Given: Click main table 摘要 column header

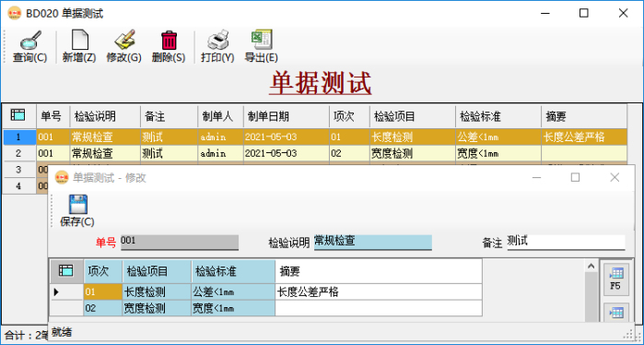Looking at the screenshot, I should click(x=584, y=116).
